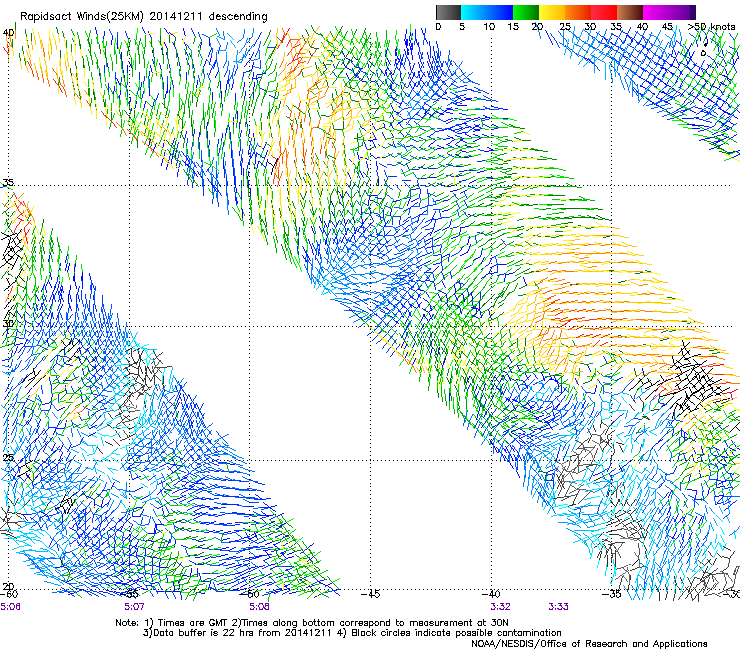This screenshot has width=740, height=650.
Task: Click the purple time label '3:32'
Action: pos(500,607)
